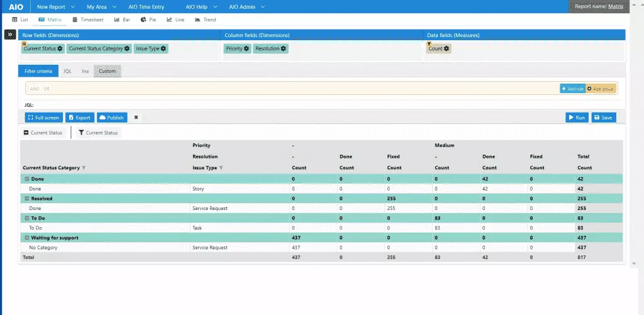644x315 pixels.
Task: Open the AIO Admin dropdown menu
Action: [x=247, y=7]
